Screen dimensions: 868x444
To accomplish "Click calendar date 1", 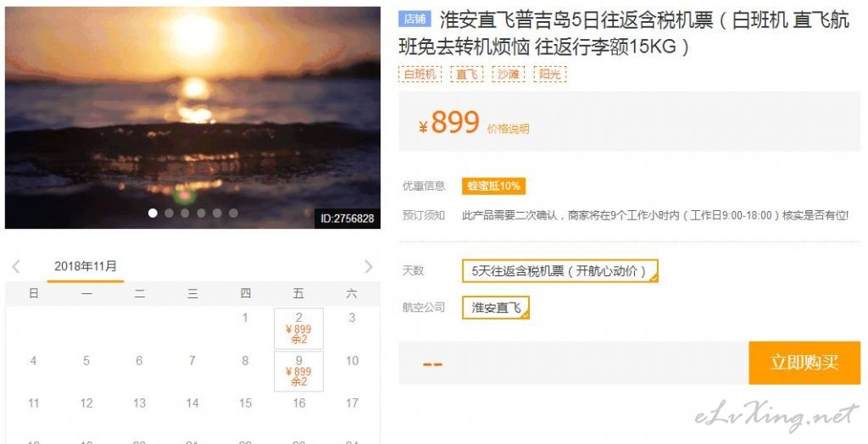I will click(245, 318).
